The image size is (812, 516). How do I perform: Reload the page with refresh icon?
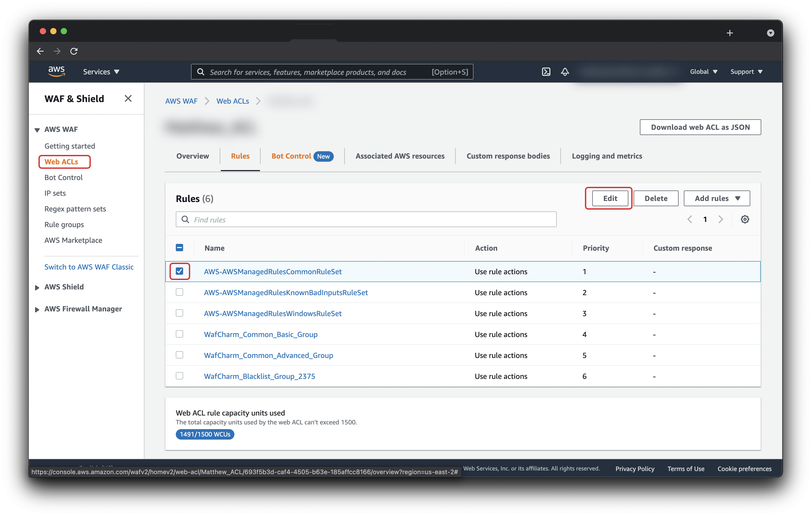74,51
